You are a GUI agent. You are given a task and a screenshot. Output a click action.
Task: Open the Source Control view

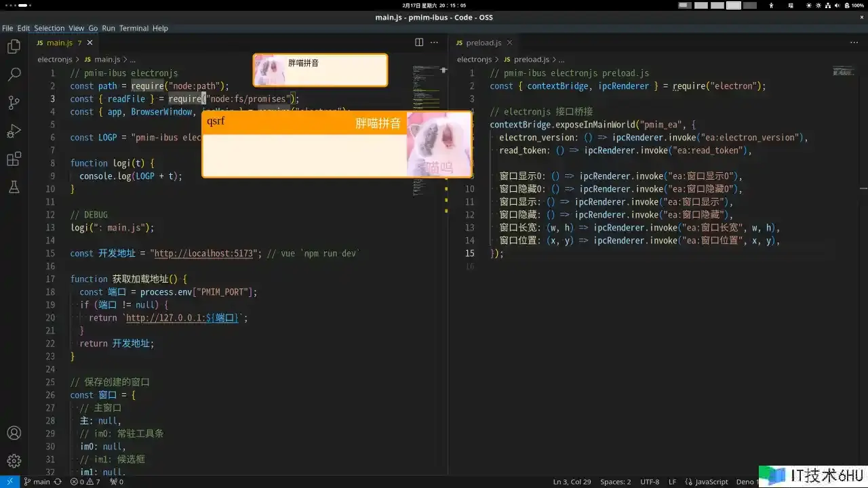point(14,103)
